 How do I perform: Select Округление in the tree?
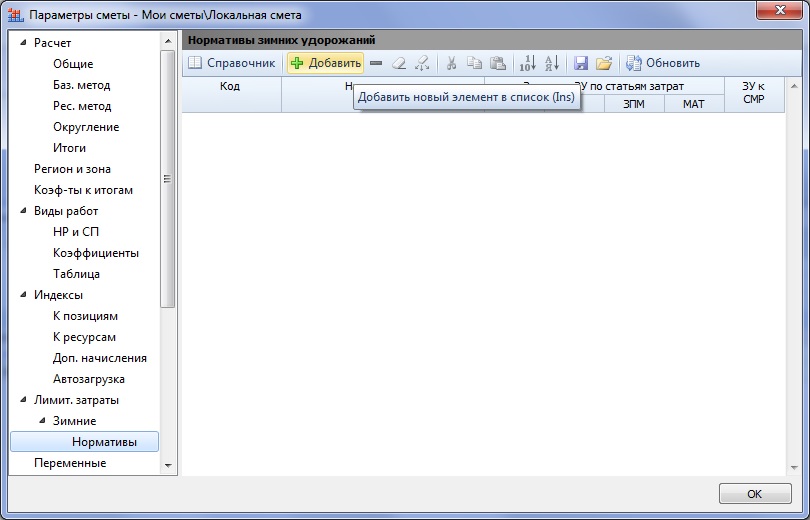click(x=86, y=127)
